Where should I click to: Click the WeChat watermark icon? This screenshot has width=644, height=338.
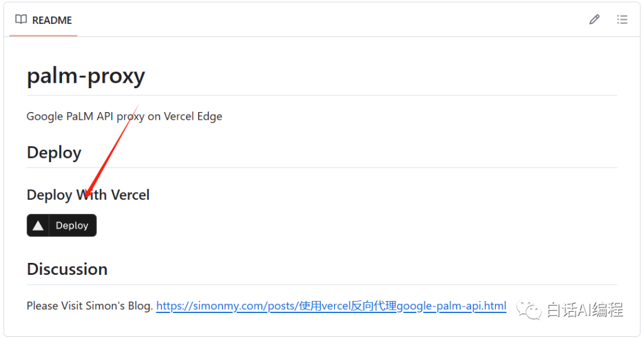529,309
